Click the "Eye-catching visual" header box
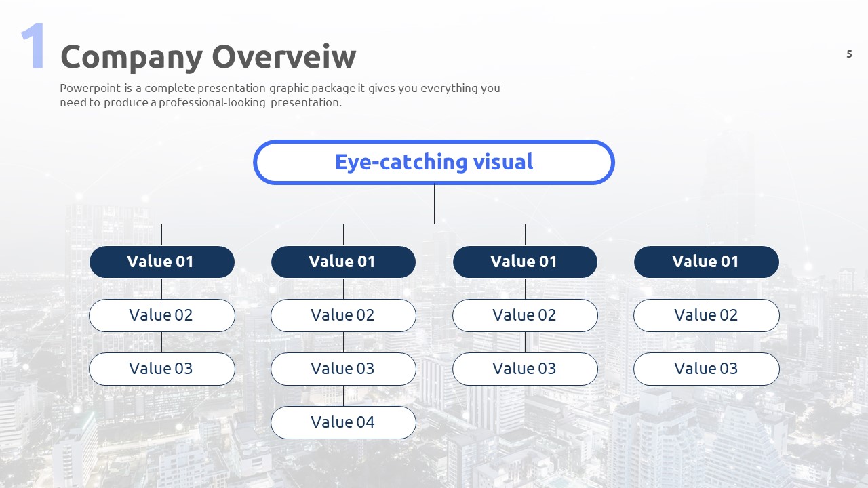This screenshot has height=488, width=868. (434, 162)
